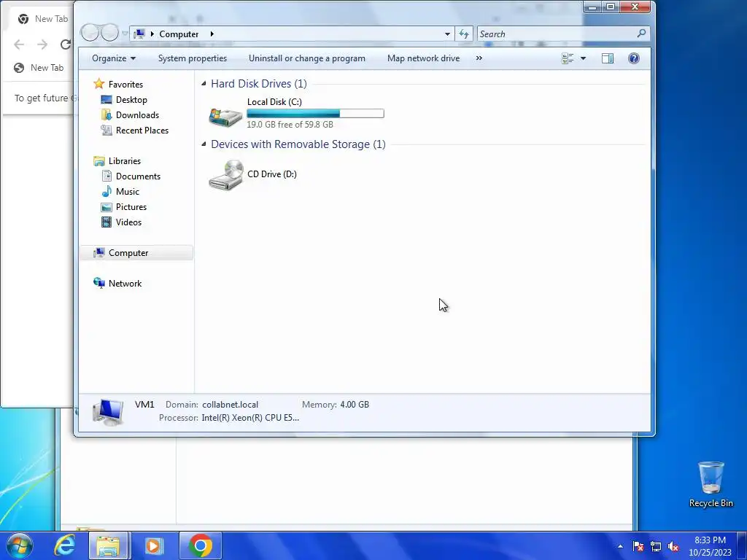
Task: Click System properties in toolbar
Action: tap(193, 58)
